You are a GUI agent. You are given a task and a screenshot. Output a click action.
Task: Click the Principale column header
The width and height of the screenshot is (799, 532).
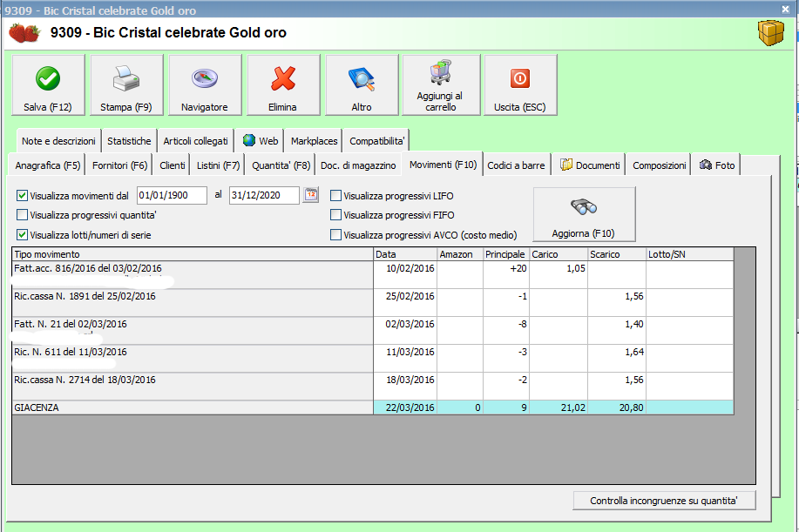[506, 254]
